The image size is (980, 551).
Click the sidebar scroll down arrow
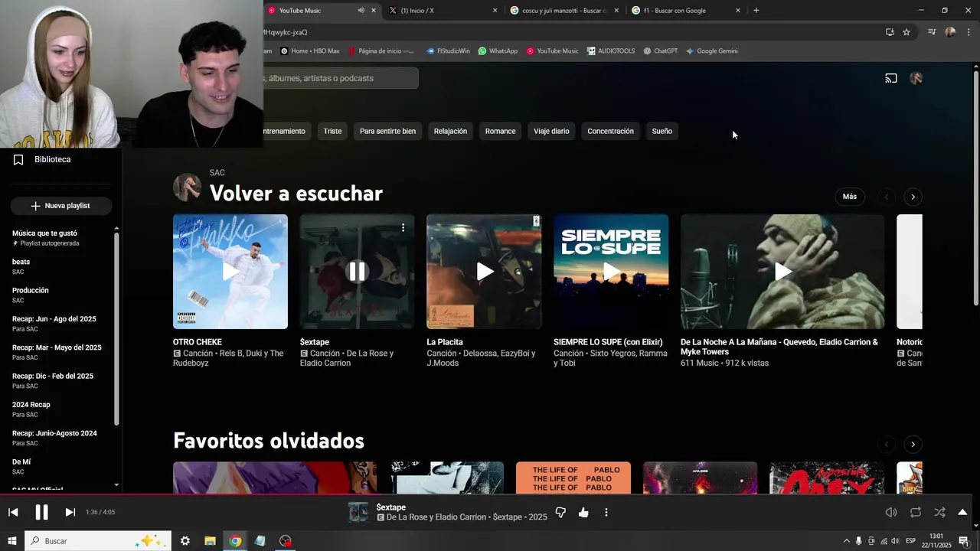(116, 484)
